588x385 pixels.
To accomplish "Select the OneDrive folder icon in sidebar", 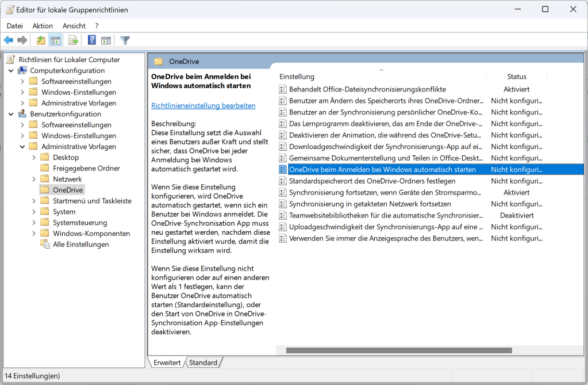I will (x=45, y=189).
